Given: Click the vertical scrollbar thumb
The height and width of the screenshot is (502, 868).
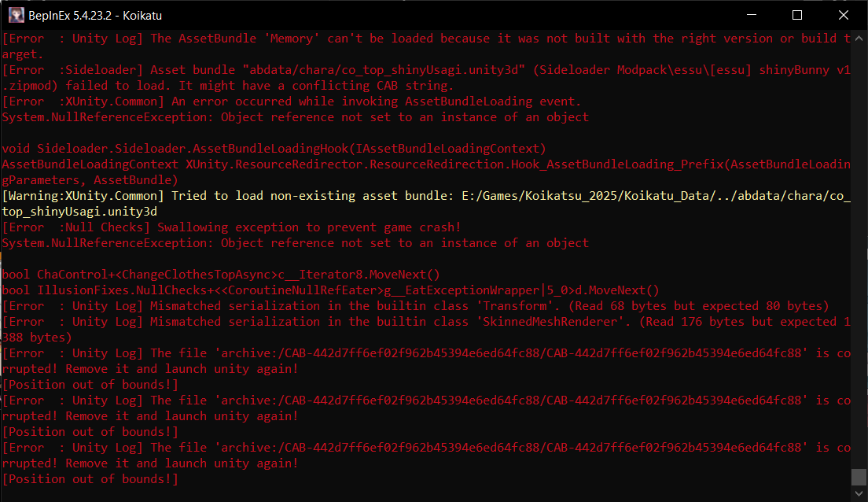Looking at the screenshot, I should click(859, 478).
